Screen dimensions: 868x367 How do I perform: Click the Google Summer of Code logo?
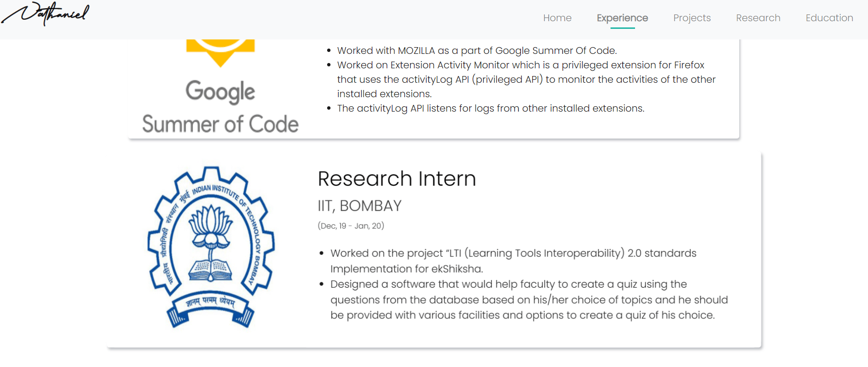(x=220, y=88)
